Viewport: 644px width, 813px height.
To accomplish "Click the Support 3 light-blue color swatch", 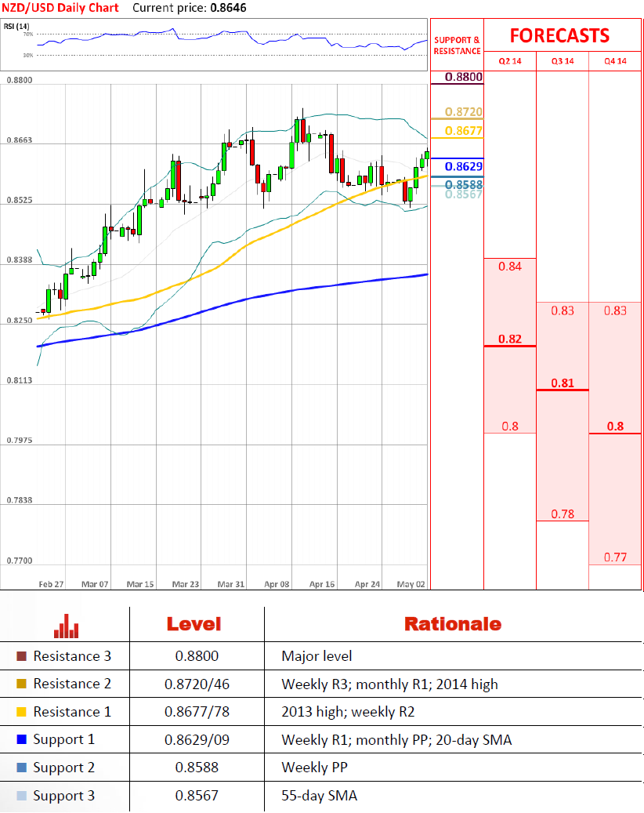I will 22,796.
